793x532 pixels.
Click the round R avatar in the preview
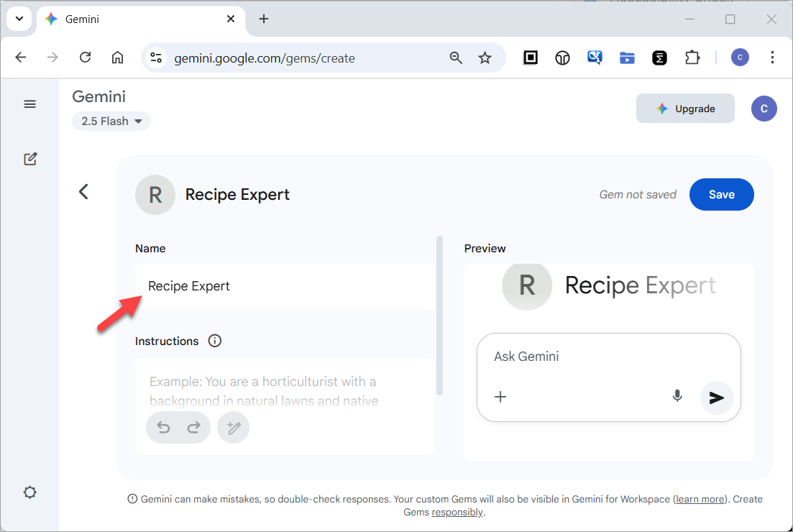526,285
